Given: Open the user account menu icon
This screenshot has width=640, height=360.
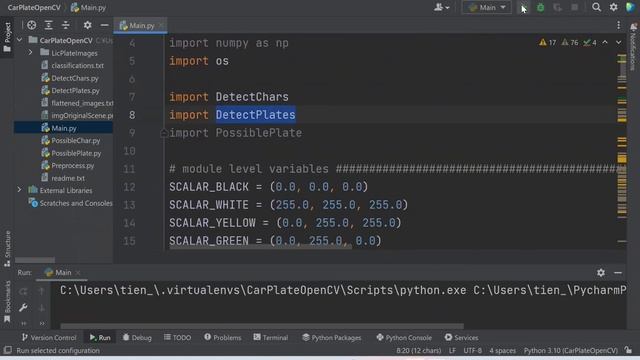Looking at the screenshot, I should pyautogui.click(x=441, y=7).
